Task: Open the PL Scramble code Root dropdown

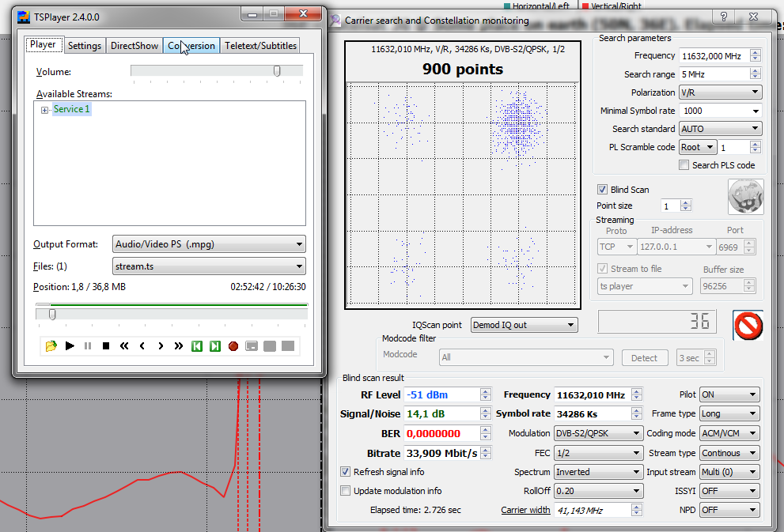Action: point(698,147)
